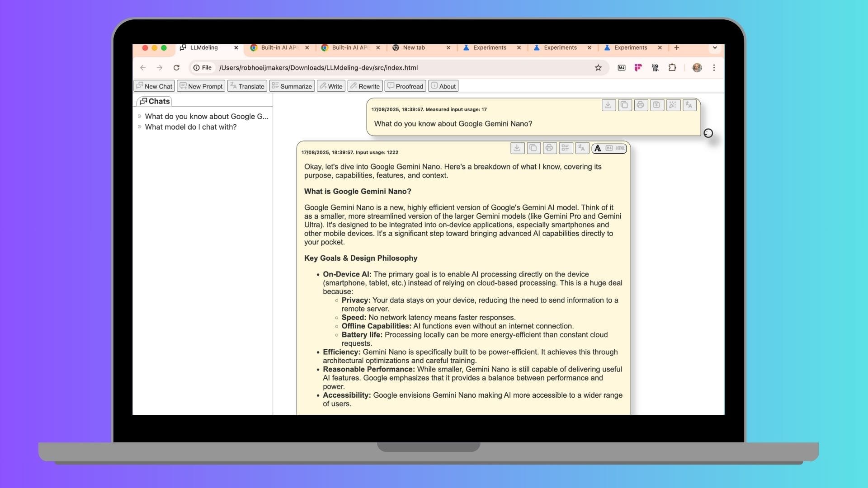Copy the user prompt message
The height and width of the screenshot is (488, 868).
pos(624,105)
